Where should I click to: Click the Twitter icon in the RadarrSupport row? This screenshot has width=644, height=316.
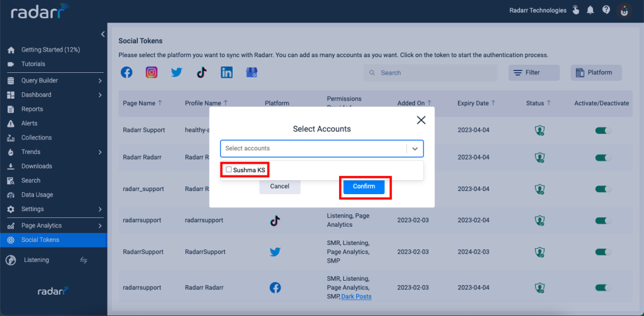(x=275, y=252)
